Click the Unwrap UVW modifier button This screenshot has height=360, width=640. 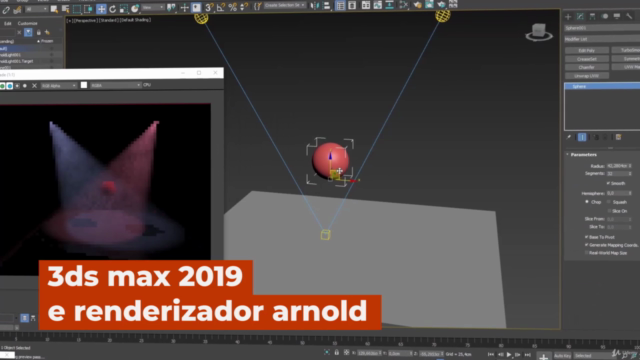(587, 76)
